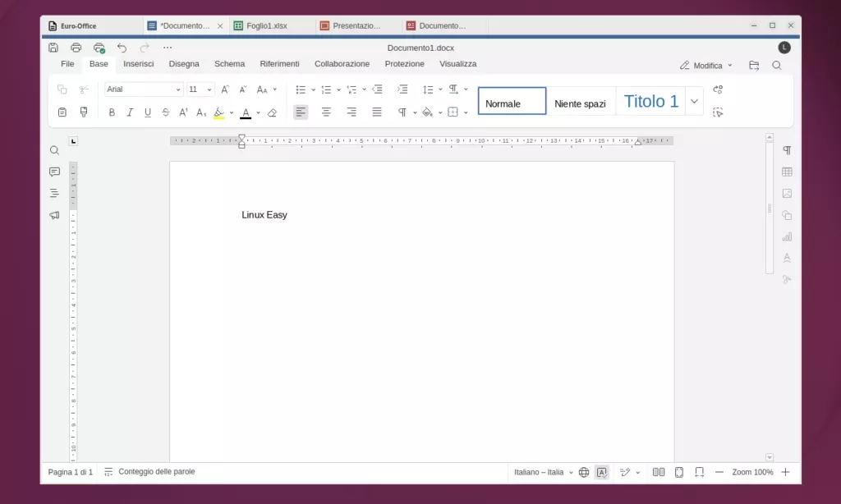This screenshot has height=504, width=841.
Task: Open the File menu
Action: (x=67, y=64)
